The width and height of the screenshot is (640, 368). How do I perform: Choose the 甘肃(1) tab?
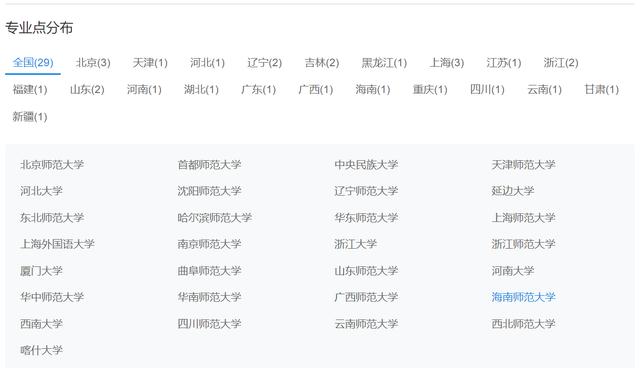601,89
